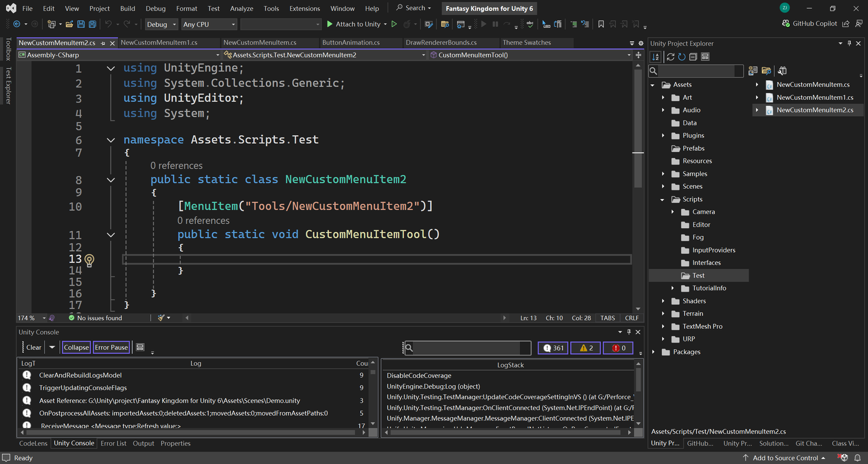Click Add to Source Control in status bar

784,458
